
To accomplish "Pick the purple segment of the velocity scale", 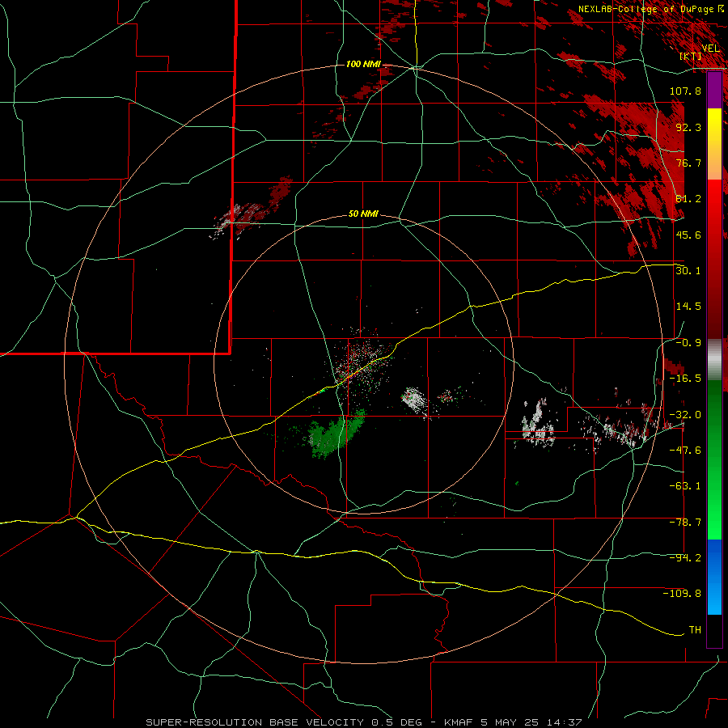I will coord(714,90).
